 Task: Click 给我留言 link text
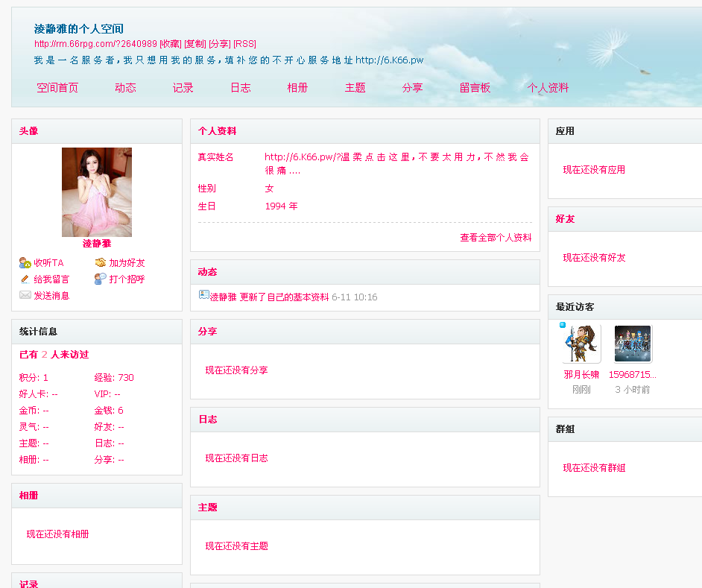pyautogui.click(x=51, y=279)
